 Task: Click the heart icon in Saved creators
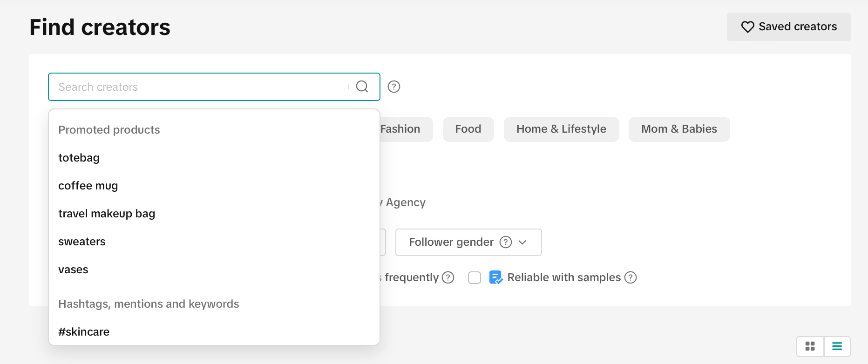pyautogui.click(x=747, y=27)
